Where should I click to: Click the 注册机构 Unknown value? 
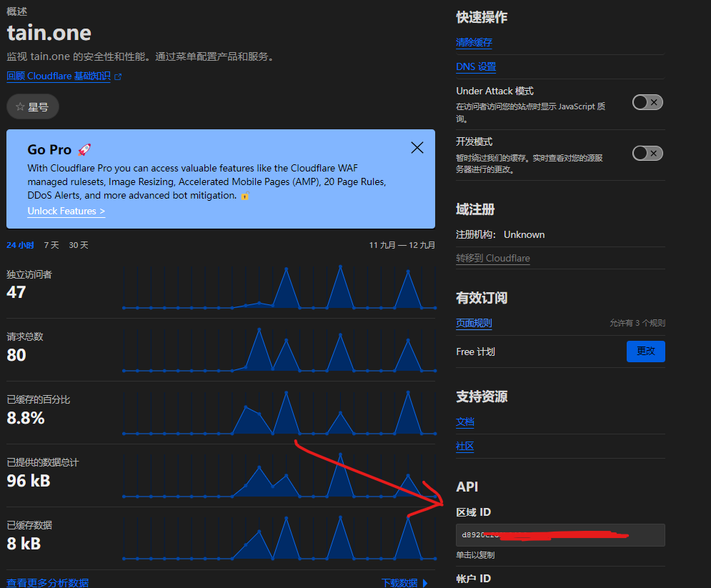click(x=524, y=235)
